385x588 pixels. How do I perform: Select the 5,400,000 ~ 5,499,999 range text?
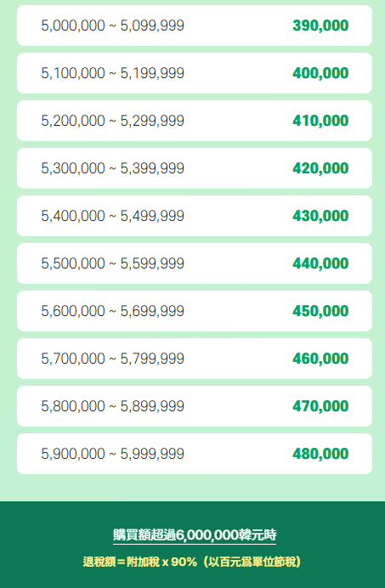click(x=112, y=216)
